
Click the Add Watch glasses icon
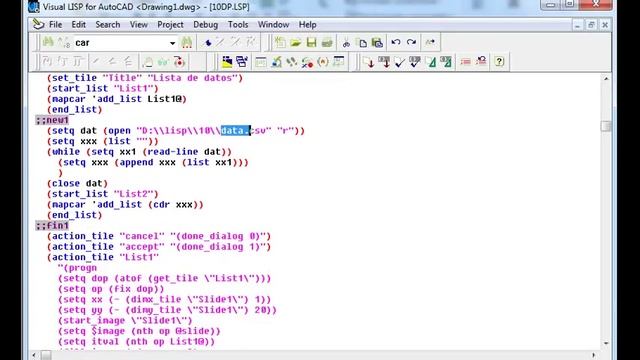[x=163, y=62]
